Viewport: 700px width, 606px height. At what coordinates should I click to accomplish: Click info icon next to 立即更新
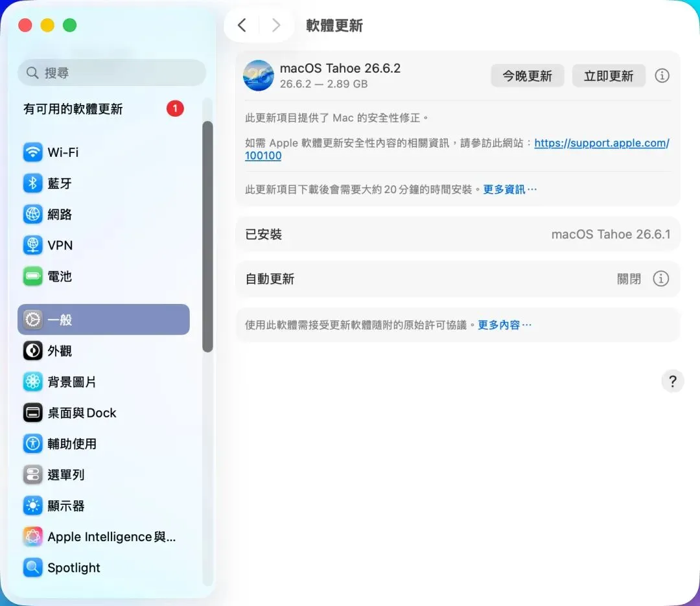pos(662,75)
